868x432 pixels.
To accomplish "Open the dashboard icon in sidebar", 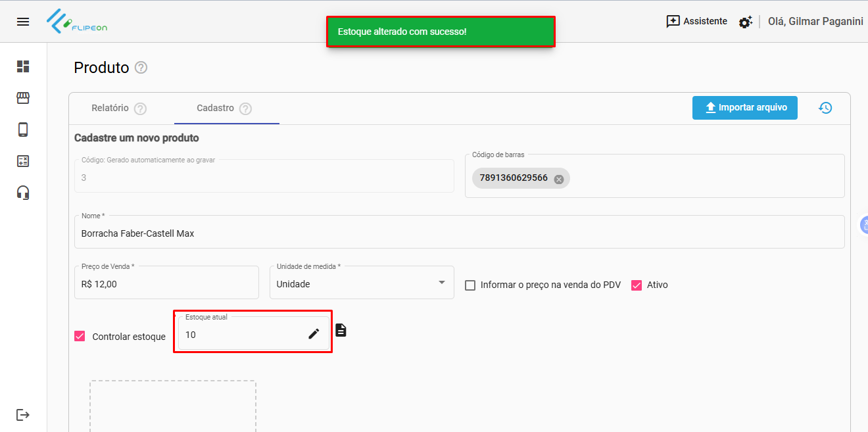I will 23,66.
